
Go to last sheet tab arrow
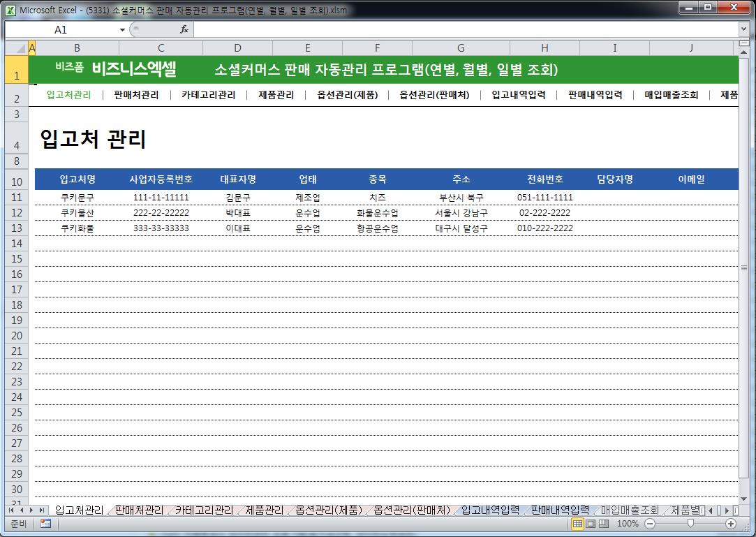pyautogui.click(x=41, y=510)
